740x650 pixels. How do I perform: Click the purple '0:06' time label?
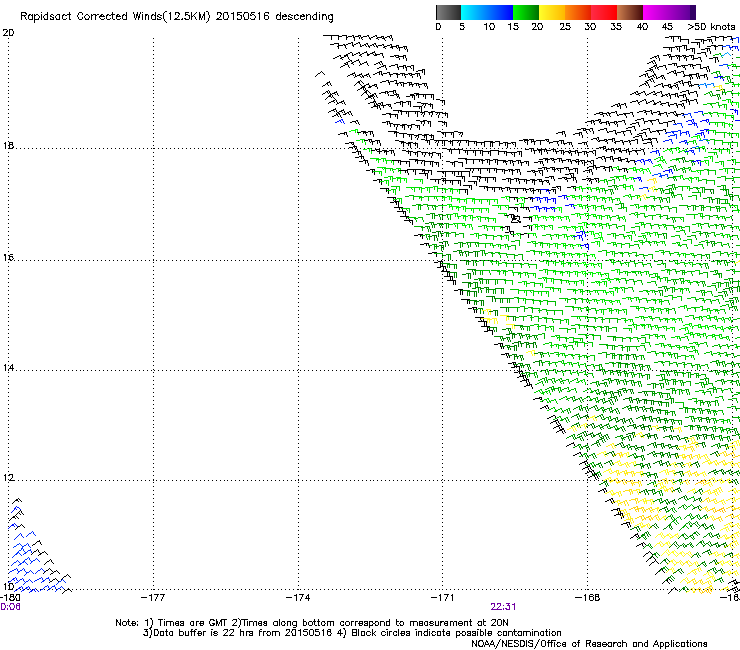click(x=10, y=607)
